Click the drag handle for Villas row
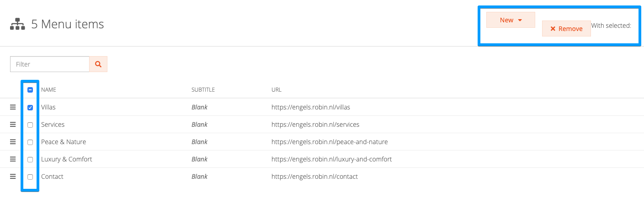Image resolution: width=644 pixels, height=213 pixels. [x=13, y=107]
